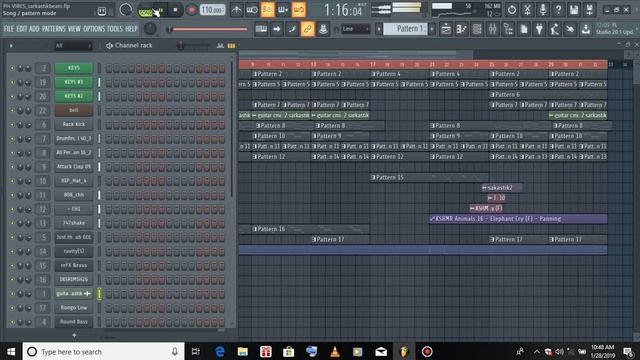Open the Pattern 1 selector dropdown
Screen dimensions: 640x360
(406, 29)
